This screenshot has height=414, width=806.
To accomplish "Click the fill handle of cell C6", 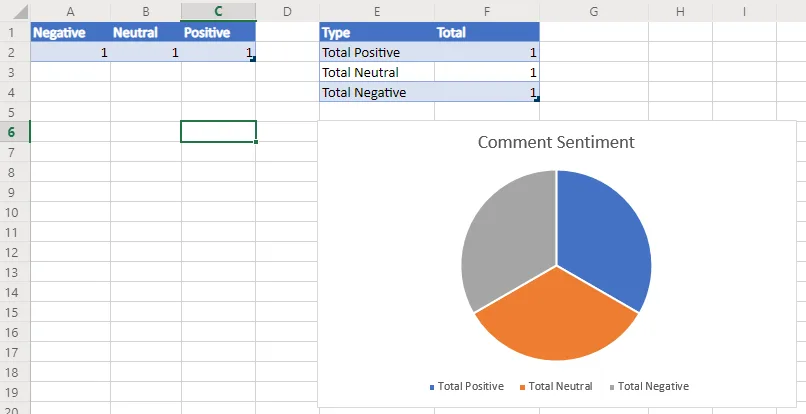I will click(x=256, y=141).
